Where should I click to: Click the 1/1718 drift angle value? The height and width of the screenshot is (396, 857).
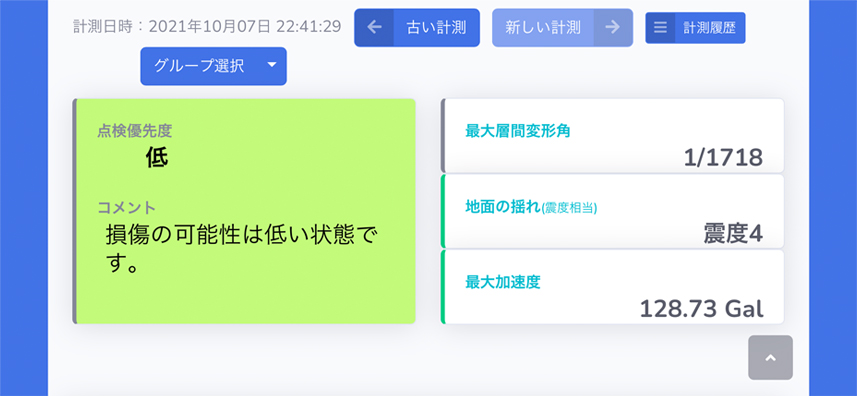click(x=723, y=158)
